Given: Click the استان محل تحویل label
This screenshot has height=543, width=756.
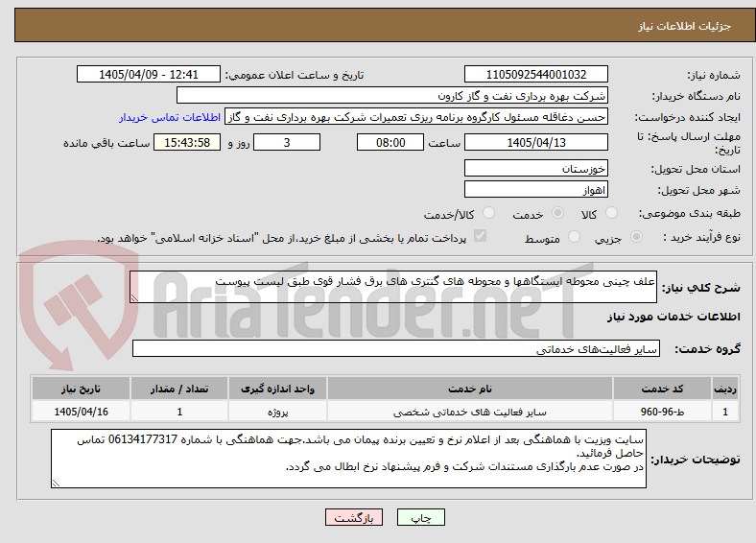Looking at the screenshot, I should [x=696, y=169].
